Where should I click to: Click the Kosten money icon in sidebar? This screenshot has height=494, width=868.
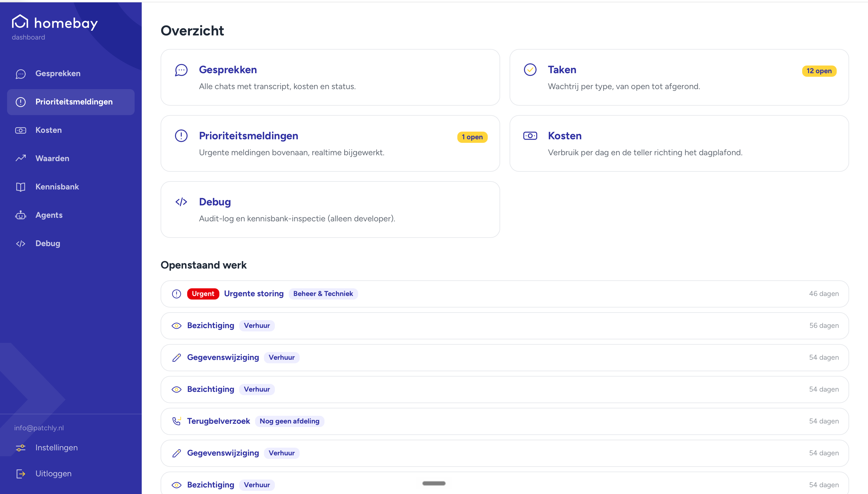tap(21, 130)
